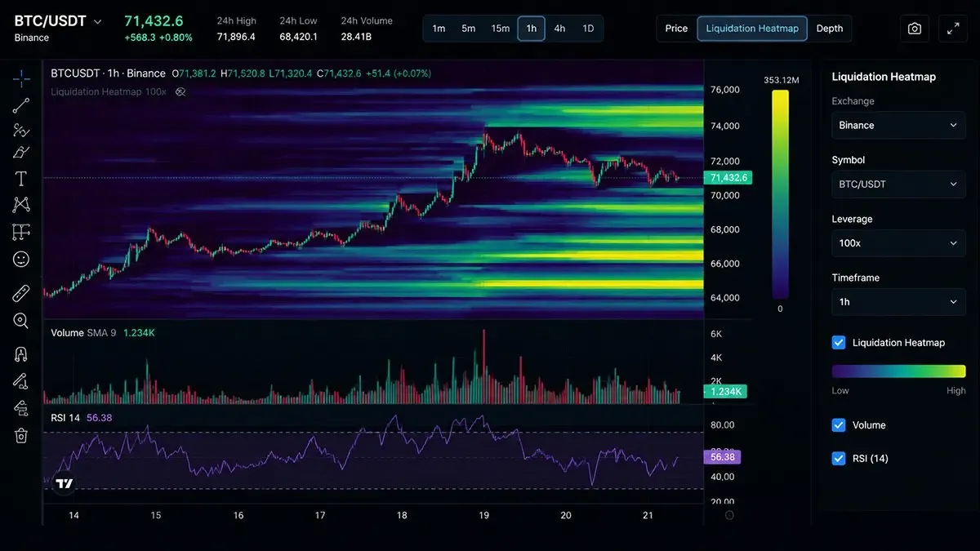Open the Exchange dropdown showing Binance

click(x=898, y=125)
